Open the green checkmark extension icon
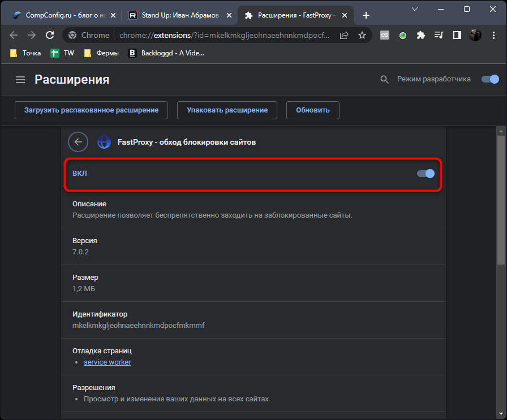 click(403, 35)
